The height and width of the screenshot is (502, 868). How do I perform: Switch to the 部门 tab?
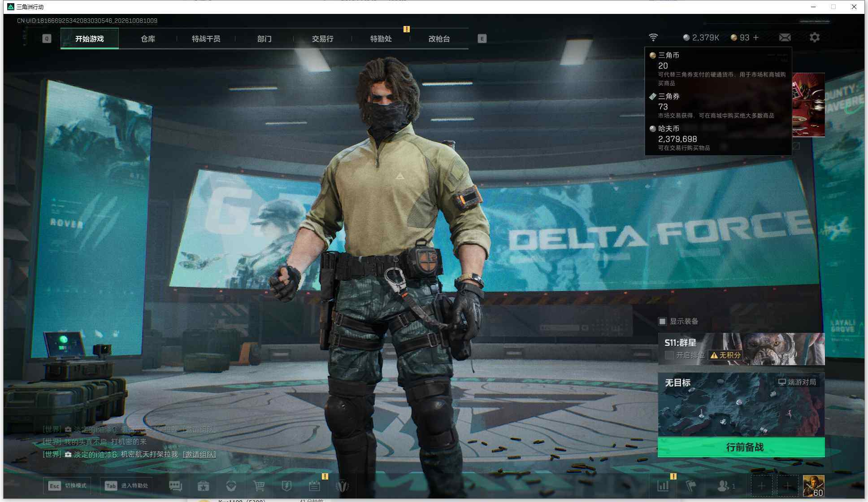click(x=265, y=39)
